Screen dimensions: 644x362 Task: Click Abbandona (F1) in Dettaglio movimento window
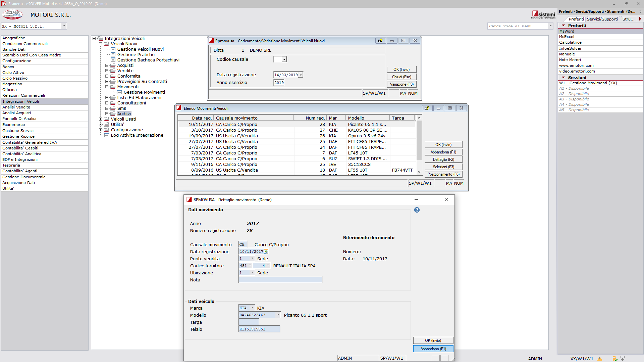[433, 349]
